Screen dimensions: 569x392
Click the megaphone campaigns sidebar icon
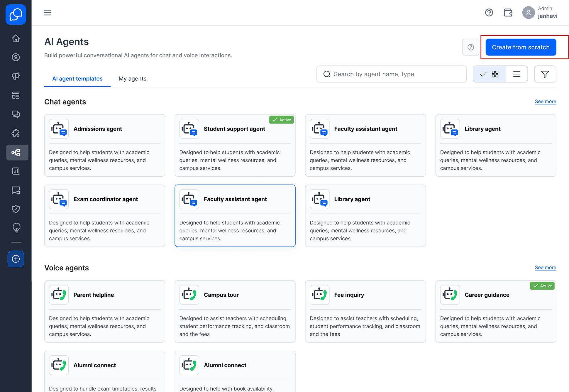tap(16, 76)
